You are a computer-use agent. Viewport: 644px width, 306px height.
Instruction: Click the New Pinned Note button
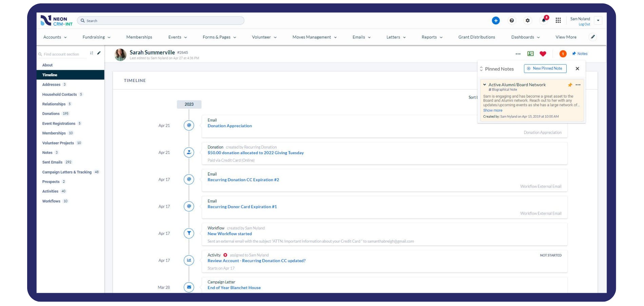click(x=545, y=68)
